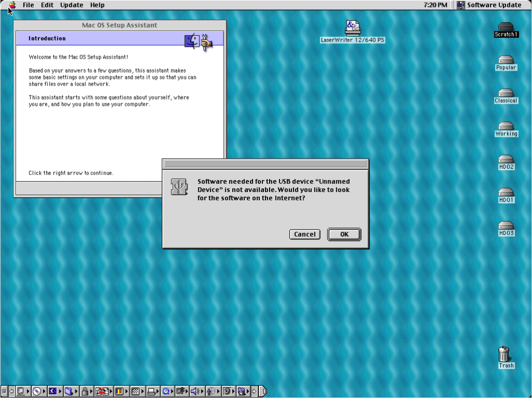Click OK in the USB software dialog

click(x=344, y=235)
